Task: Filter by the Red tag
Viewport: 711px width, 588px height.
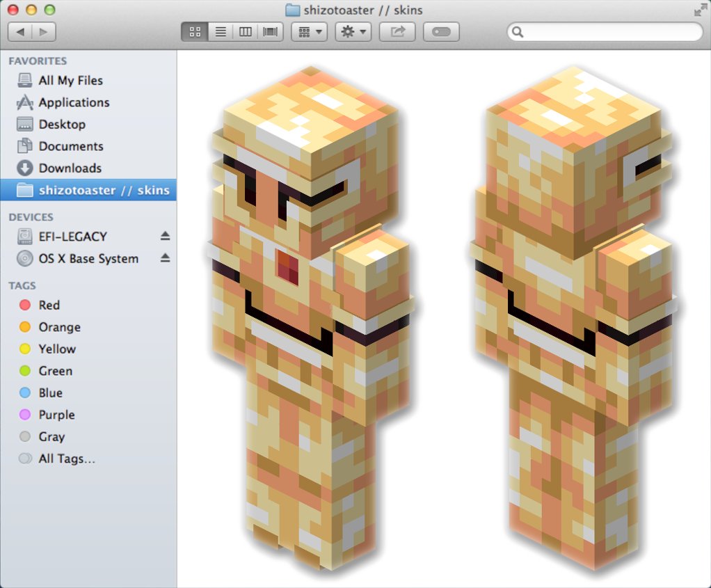Action: tap(88, 305)
